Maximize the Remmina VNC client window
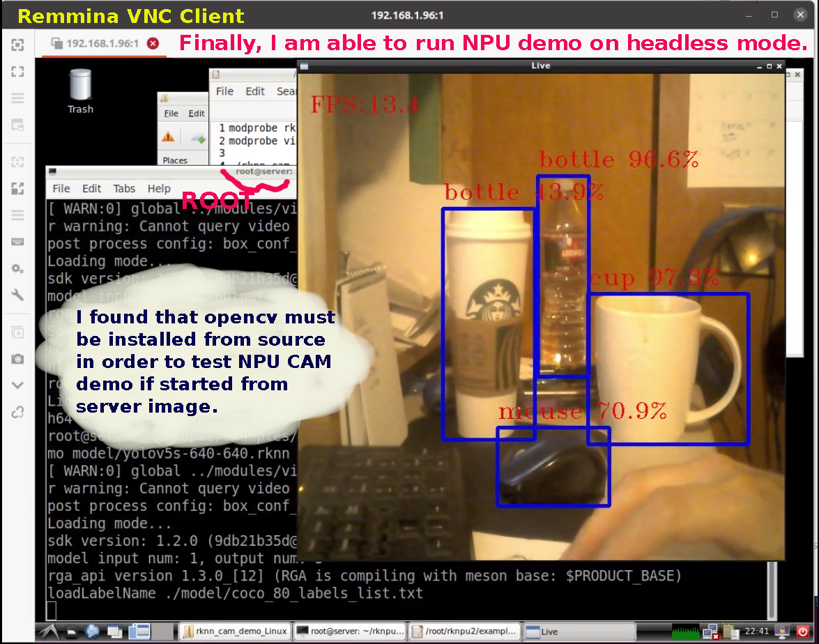The image size is (819, 644). [774, 15]
